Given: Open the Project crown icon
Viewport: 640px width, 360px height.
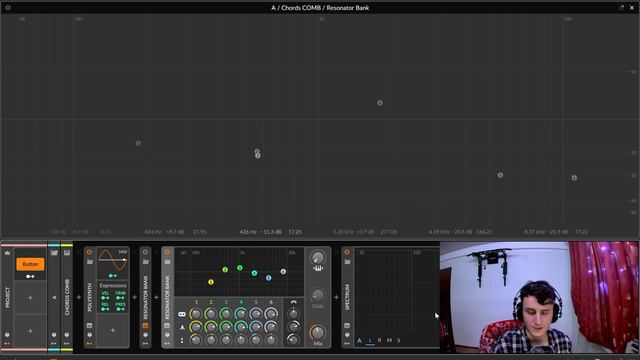Looking at the screenshot, I should [x=7, y=253].
